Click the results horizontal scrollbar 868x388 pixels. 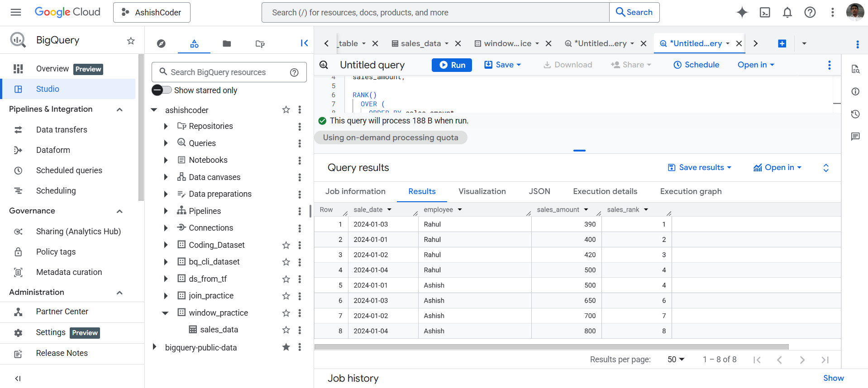[551, 347]
